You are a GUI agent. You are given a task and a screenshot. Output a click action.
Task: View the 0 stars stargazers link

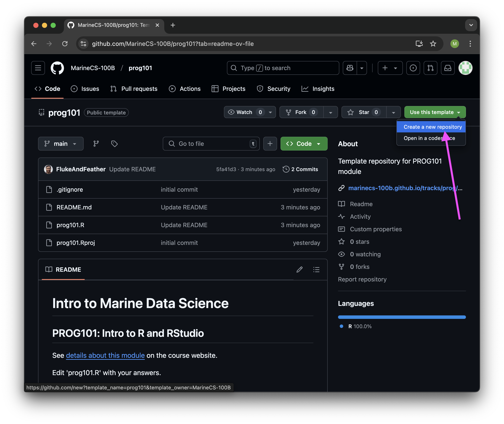[x=359, y=242]
